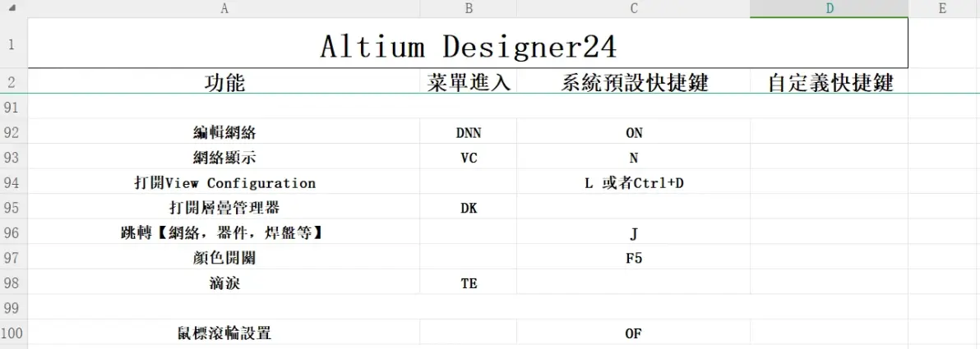Image resolution: width=980 pixels, height=349 pixels.
Task: Click the empty custom shortcut cell for 鼠標滾輪設置
Action: (x=829, y=333)
